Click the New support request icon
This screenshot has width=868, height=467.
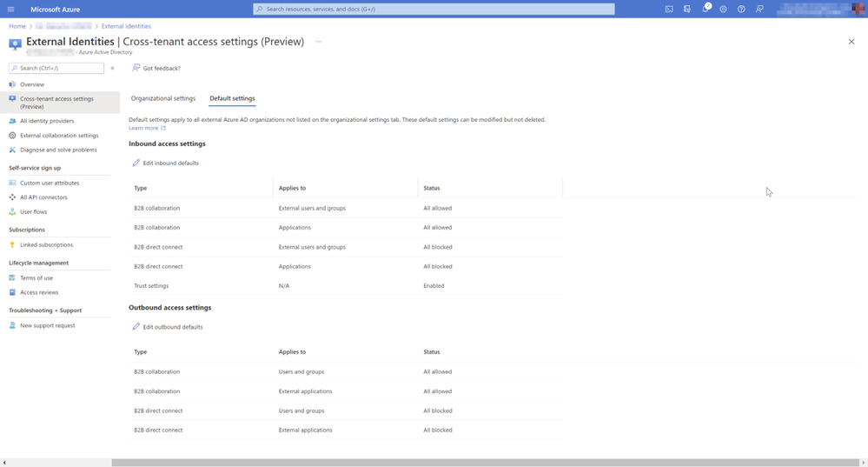coord(12,326)
